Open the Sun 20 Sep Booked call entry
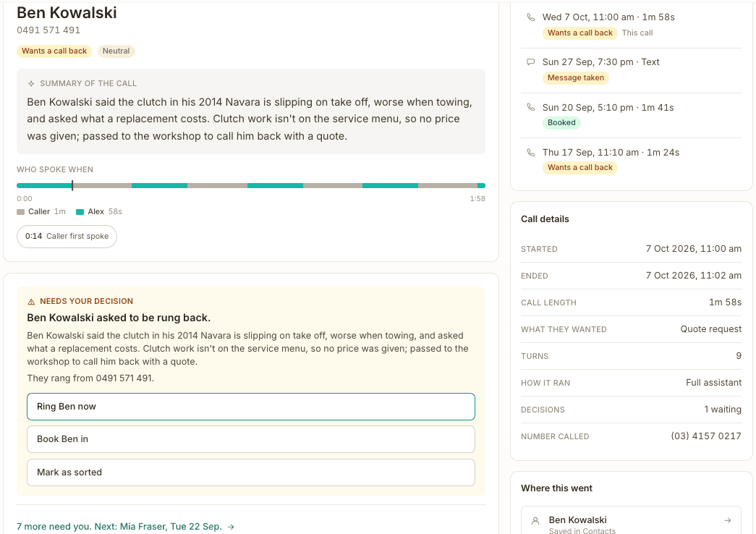The image size is (756, 534). 631,115
